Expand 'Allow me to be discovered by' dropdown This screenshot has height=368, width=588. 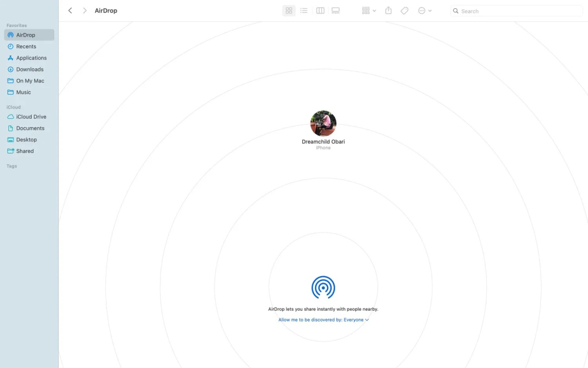tap(323, 320)
